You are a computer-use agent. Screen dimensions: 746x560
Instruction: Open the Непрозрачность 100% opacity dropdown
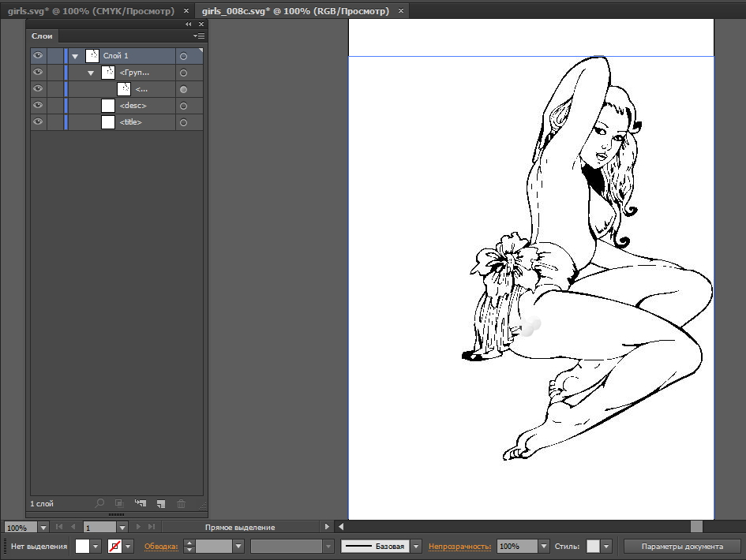(x=543, y=547)
